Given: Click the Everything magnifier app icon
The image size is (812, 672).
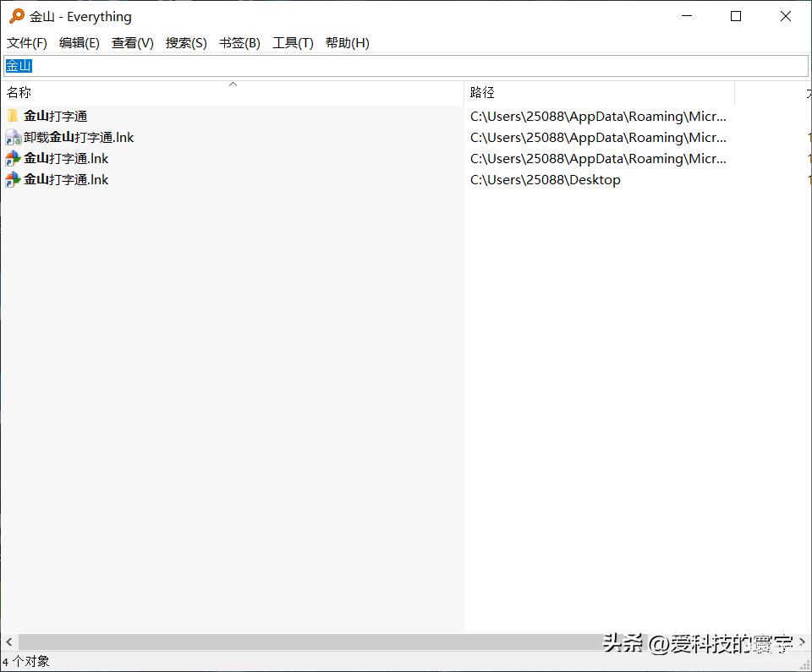Looking at the screenshot, I should [x=17, y=16].
